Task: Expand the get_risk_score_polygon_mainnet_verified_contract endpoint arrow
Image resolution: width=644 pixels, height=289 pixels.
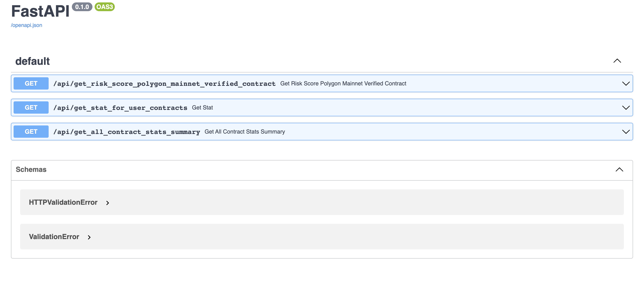Action: (x=626, y=84)
